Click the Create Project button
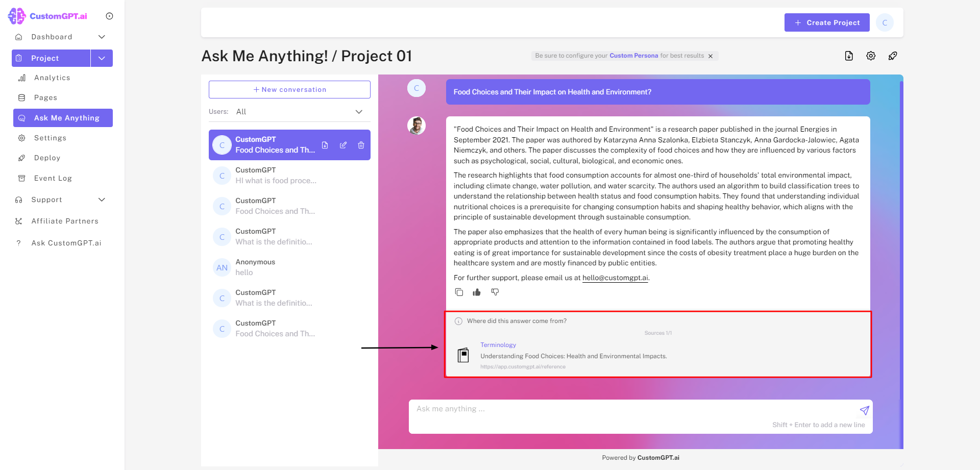The image size is (980, 470). (x=827, y=22)
